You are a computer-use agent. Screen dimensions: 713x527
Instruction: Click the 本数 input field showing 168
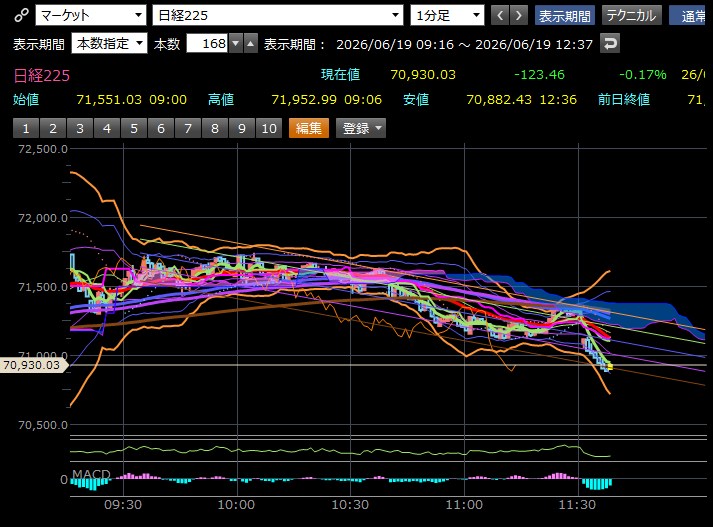tap(207, 44)
